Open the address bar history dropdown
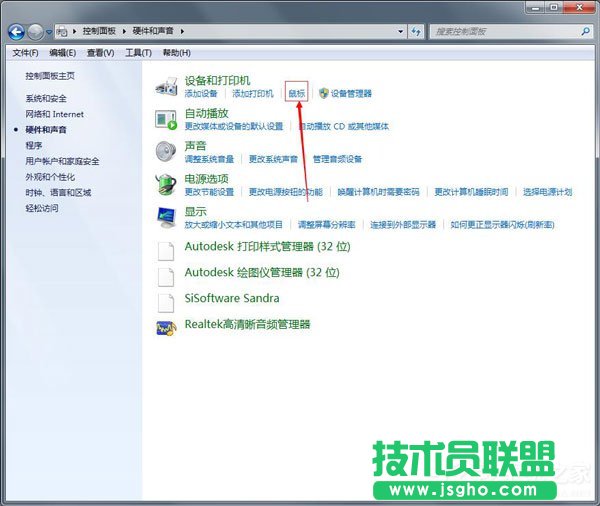This screenshot has height=506, width=600. [x=401, y=31]
